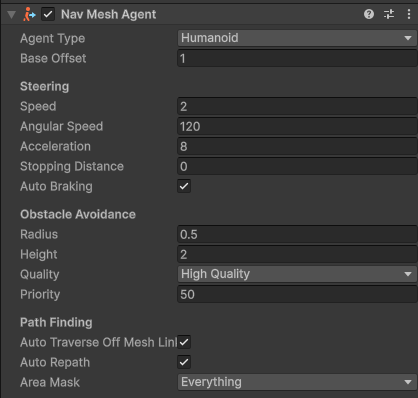Toggle the Auto Repath checkbox
This screenshot has height=398, width=418.
(x=184, y=362)
